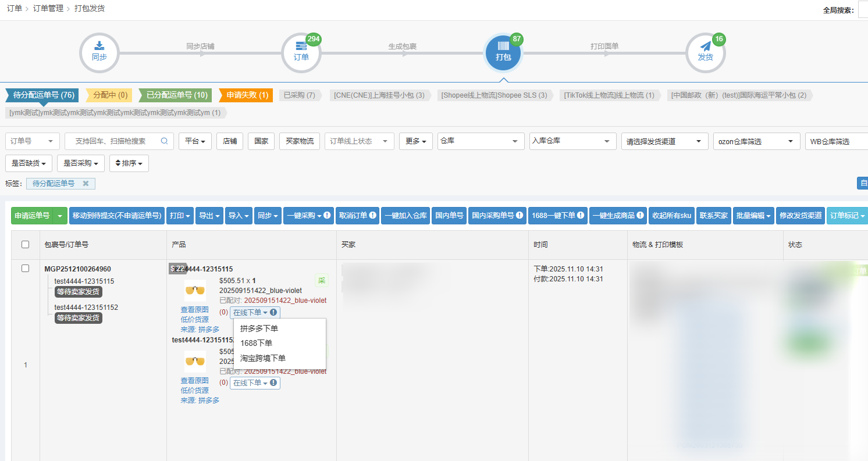Viewport: 868px width, 461px height.
Task: Check the MGP2512100264960 package row checkbox
Action: [x=26, y=269]
